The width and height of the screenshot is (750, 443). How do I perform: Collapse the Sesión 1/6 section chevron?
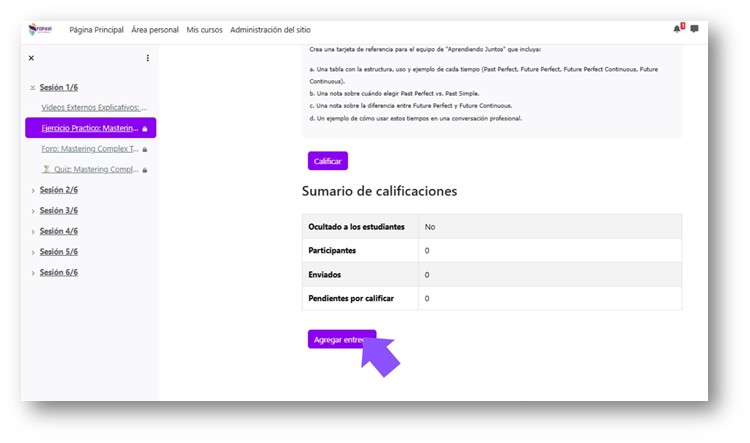tap(33, 88)
